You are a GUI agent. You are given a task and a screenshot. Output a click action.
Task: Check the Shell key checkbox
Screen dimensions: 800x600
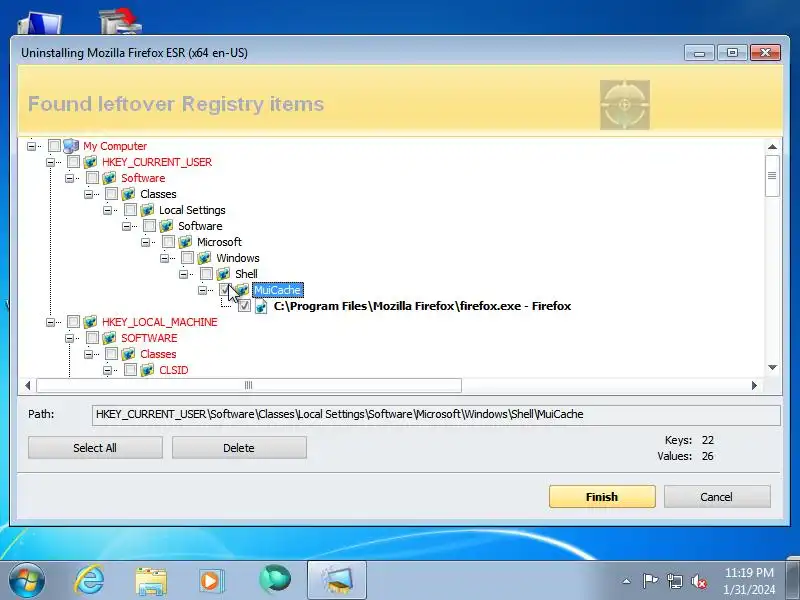click(206, 274)
